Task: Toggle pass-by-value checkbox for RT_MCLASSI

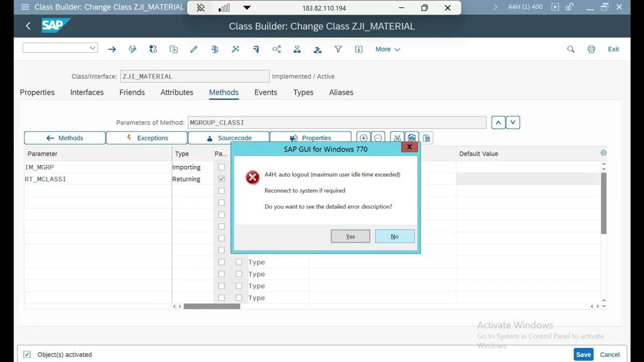Action: click(x=221, y=179)
